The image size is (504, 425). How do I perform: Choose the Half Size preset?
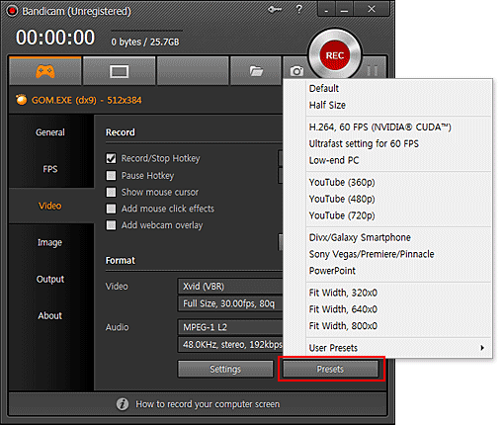tap(399, 105)
